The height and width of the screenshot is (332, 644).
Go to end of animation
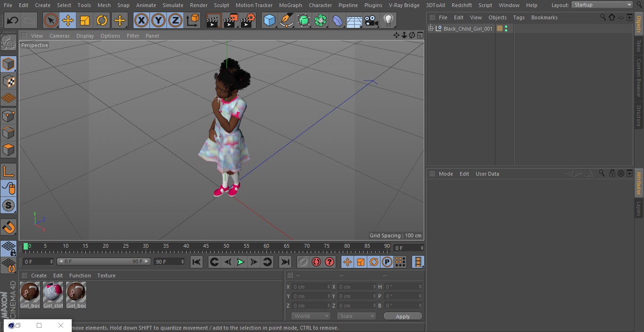285,262
